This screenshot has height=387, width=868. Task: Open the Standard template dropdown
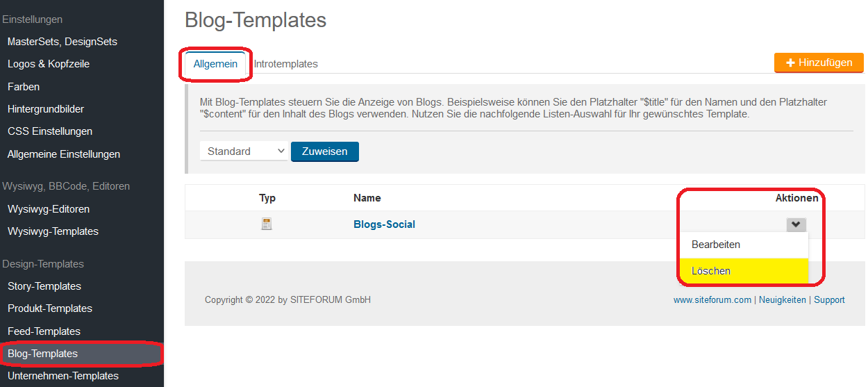tap(244, 151)
